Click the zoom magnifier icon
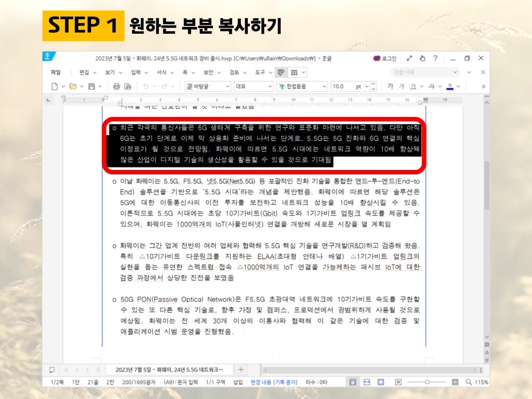This screenshot has height=399, width=532. click(x=469, y=382)
